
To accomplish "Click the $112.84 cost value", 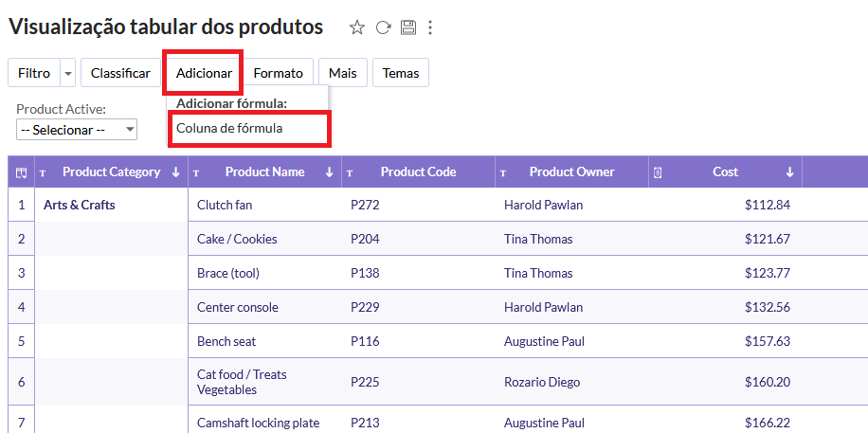I will tap(768, 206).
